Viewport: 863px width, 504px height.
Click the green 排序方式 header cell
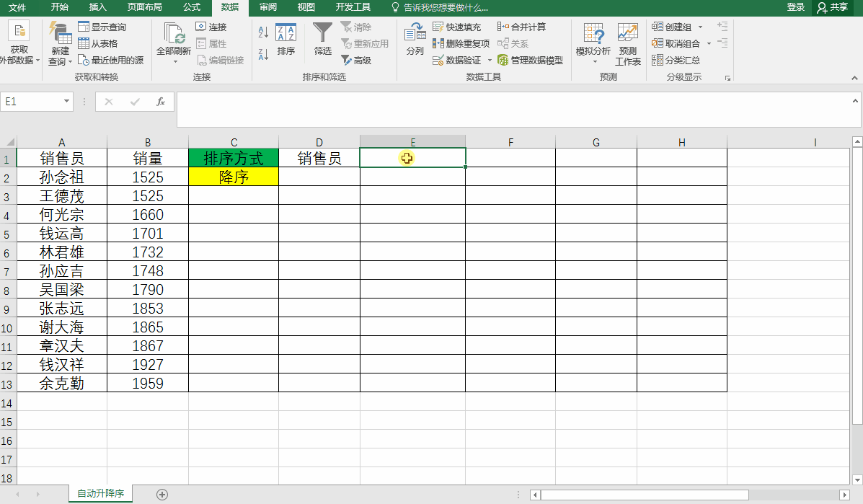click(234, 158)
